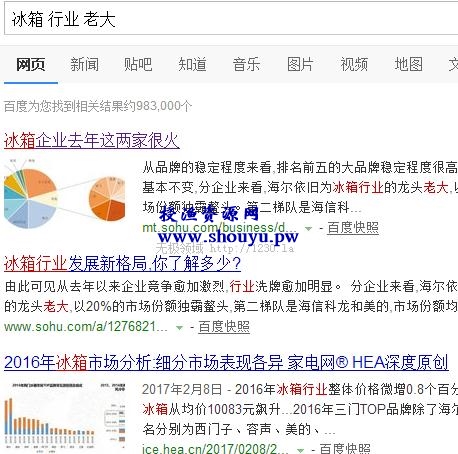
Task: Click snippet text 由此可见从去年以来企业竞争愈加激烈
Action: (115, 286)
